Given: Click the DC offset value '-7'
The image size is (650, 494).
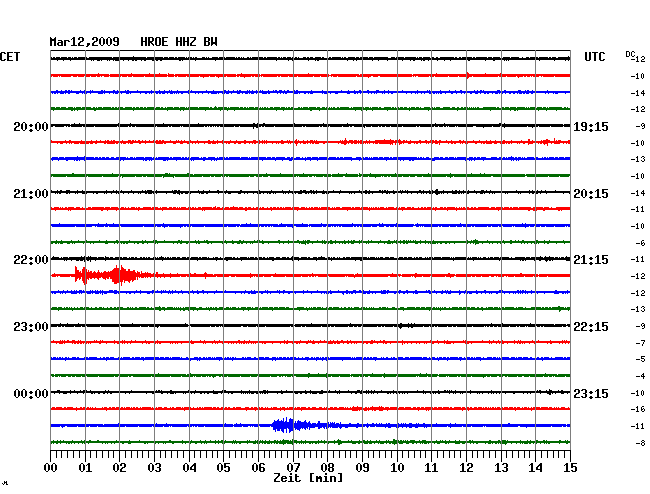Looking at the screenshot, I should [640, 343].
